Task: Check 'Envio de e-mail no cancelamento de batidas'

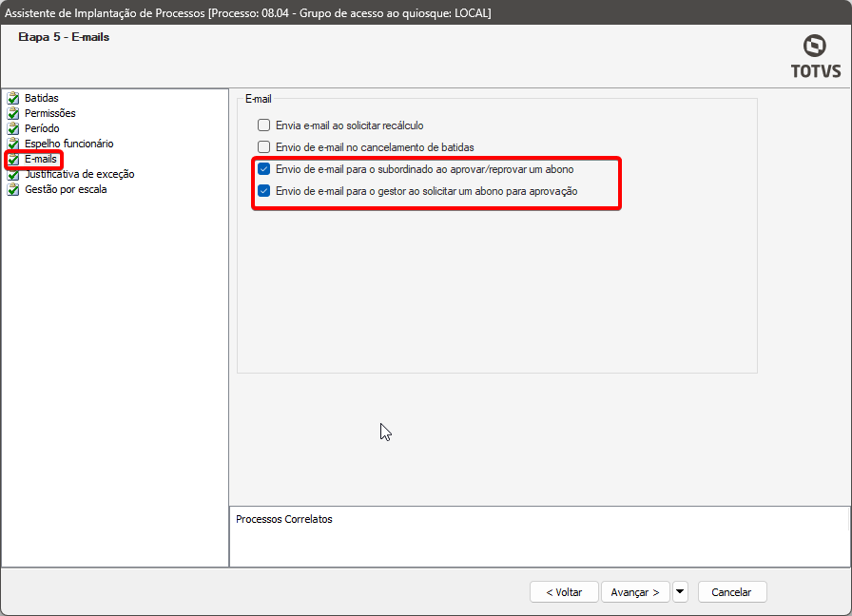Action: 264,147
